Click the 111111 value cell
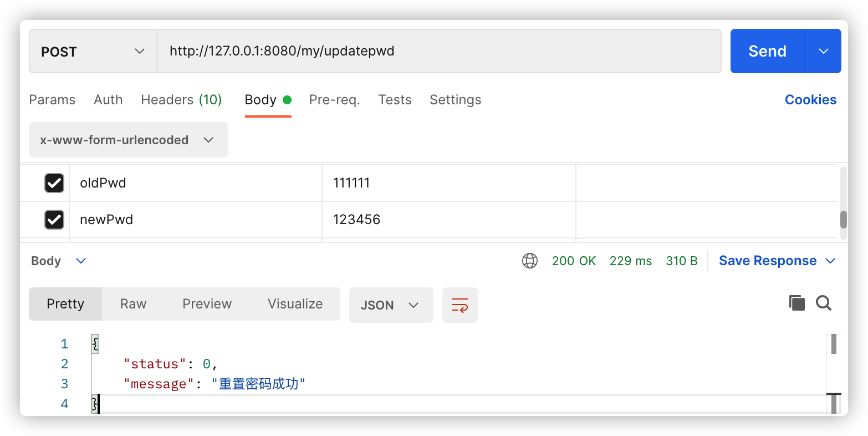868x436 pixels. 449,182
